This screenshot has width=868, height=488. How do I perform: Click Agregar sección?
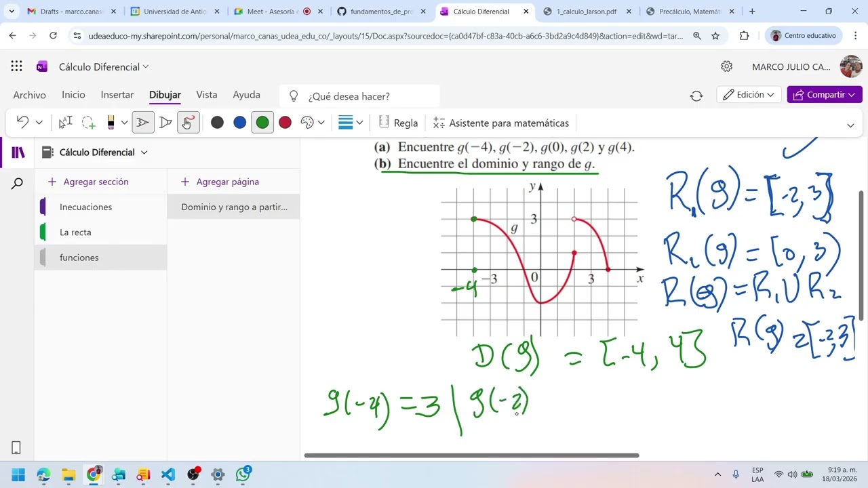pyautogui.click(x=88, y=182)
